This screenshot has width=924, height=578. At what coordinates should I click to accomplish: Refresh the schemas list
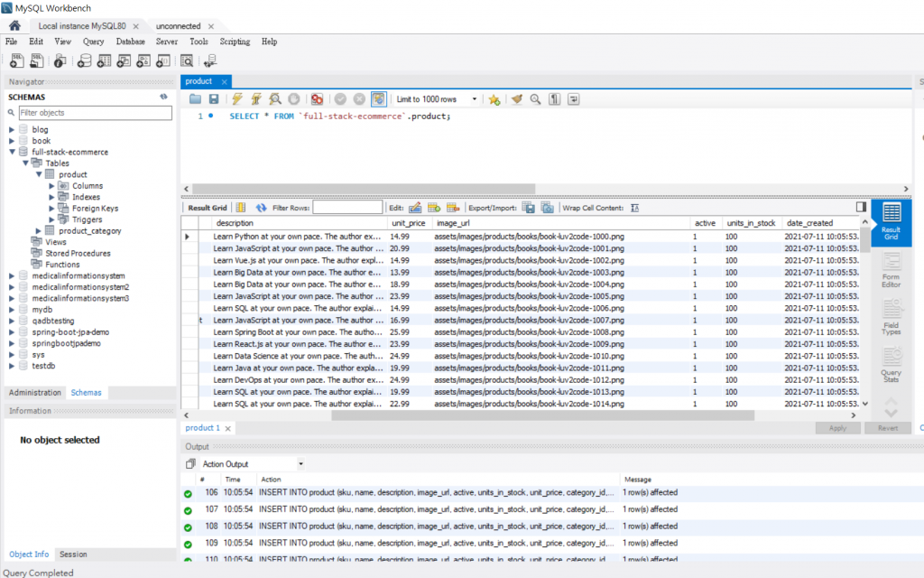coord(163,97)
